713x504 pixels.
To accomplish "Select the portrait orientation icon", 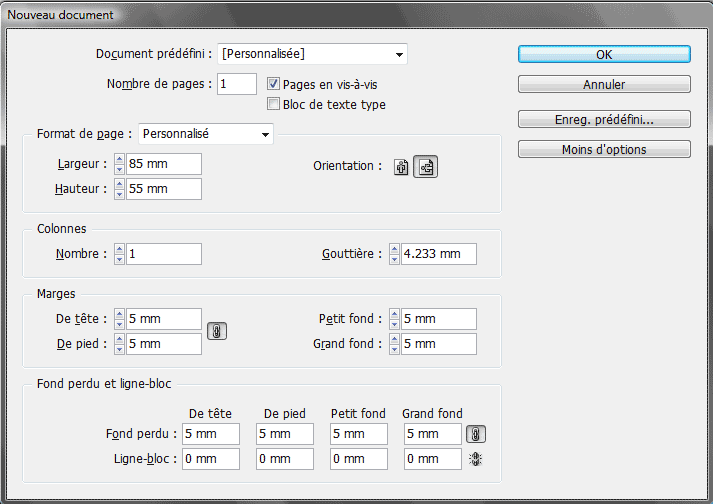I will 402,168.
